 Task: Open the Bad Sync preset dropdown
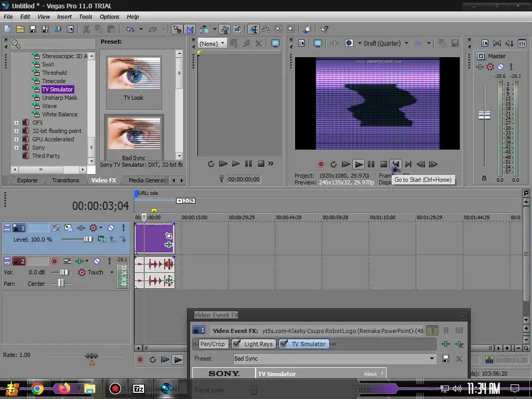coord(432,358)
